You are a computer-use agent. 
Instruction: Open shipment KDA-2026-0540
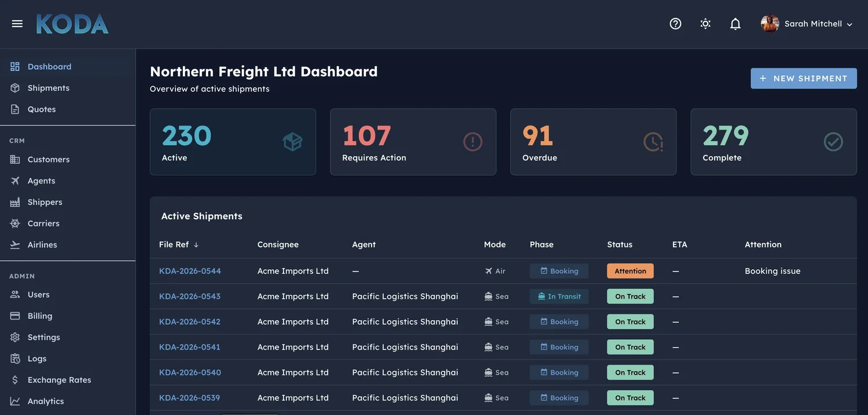click(x=190, y=373)
